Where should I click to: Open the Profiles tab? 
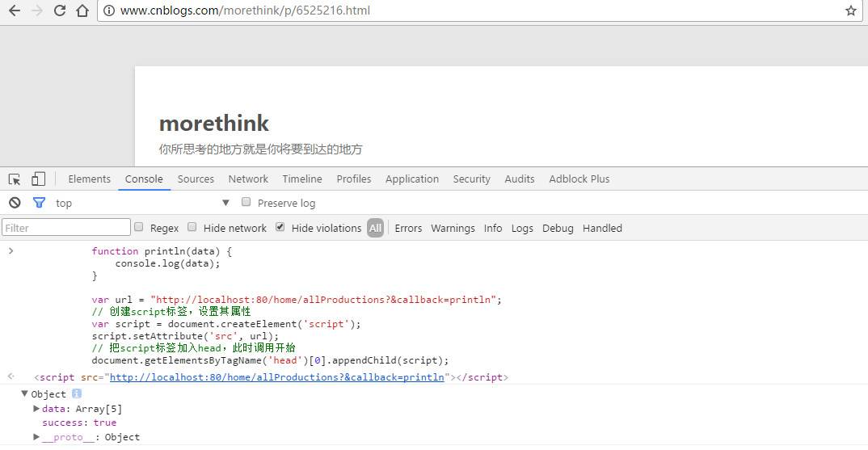pyautogui.click(x=354, y=179)
